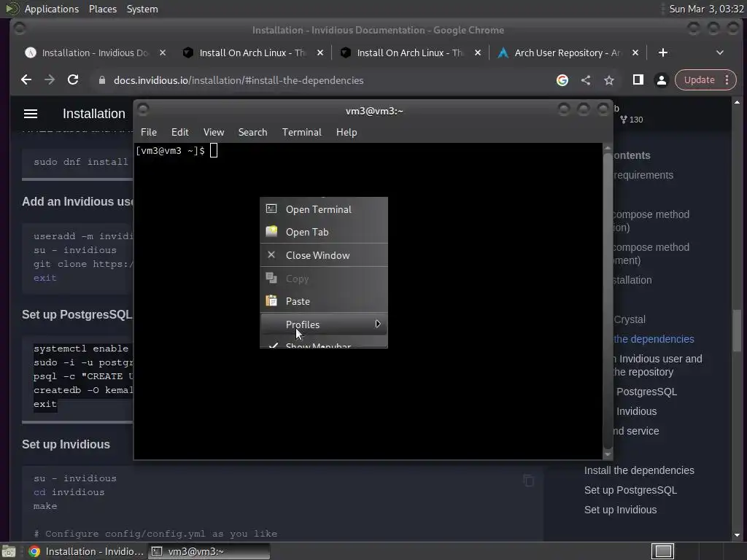Click the highlighted 'the dependencies' contents link
Image resolution: width=747 pixels, height=560 pixels.
coord(654,339)
